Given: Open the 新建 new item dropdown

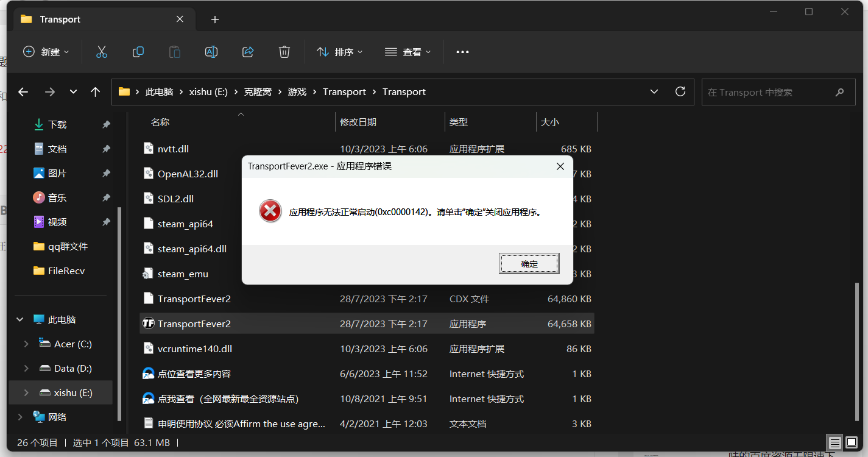Looking at the screenshot, I should [x=46, y=52].
